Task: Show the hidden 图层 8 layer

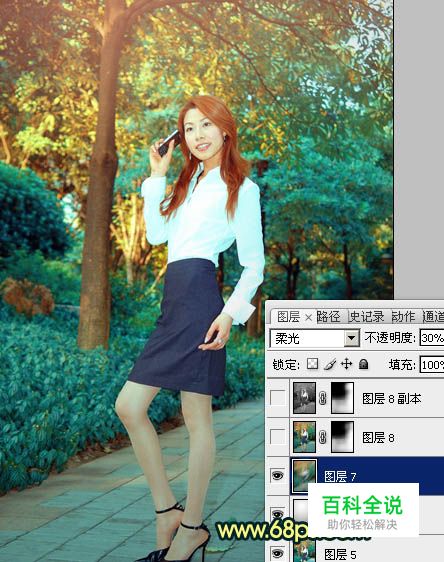Action: (277, 437)
